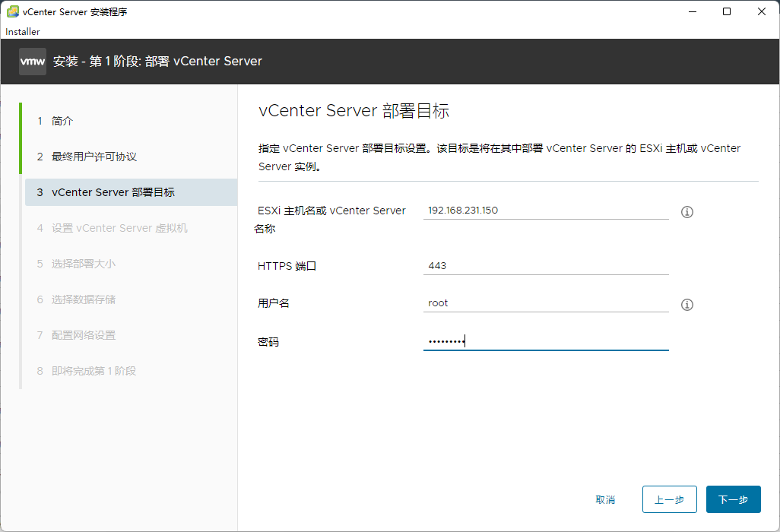
Task: Click the info icon next to ESXi host field
Action: point(687,212)
